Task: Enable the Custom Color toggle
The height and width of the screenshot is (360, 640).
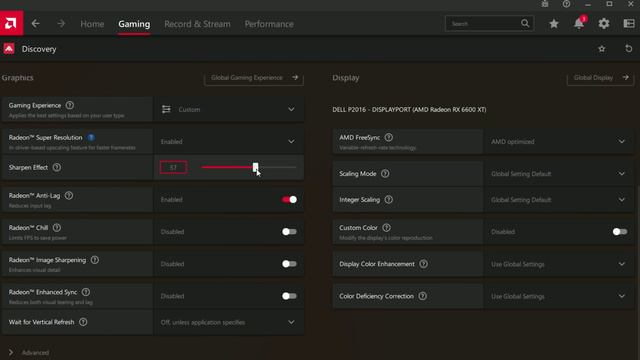Action: click(x=620, y=232)
